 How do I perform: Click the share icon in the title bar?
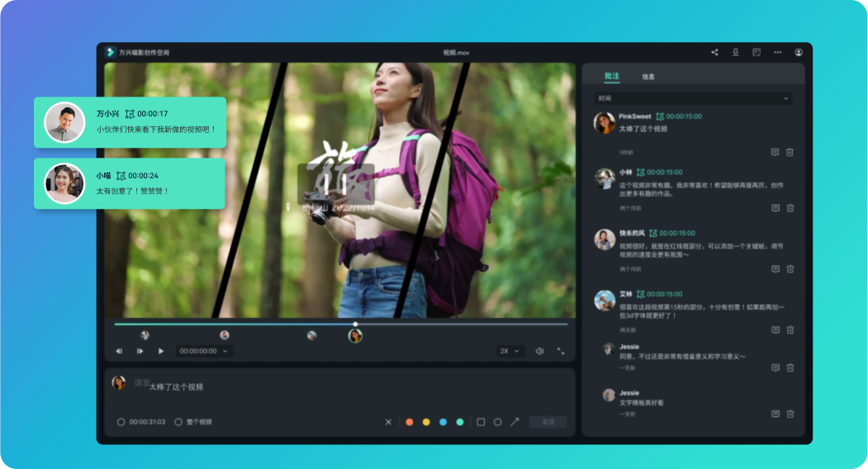(x=714, y=52)
